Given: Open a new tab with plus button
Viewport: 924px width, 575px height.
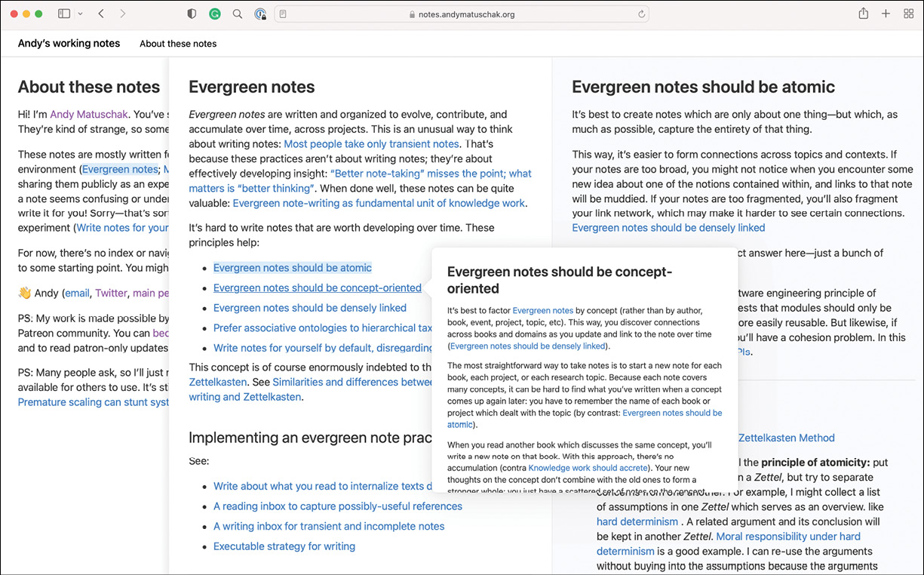Looking at the screenshot, I should tap(886, 14).
